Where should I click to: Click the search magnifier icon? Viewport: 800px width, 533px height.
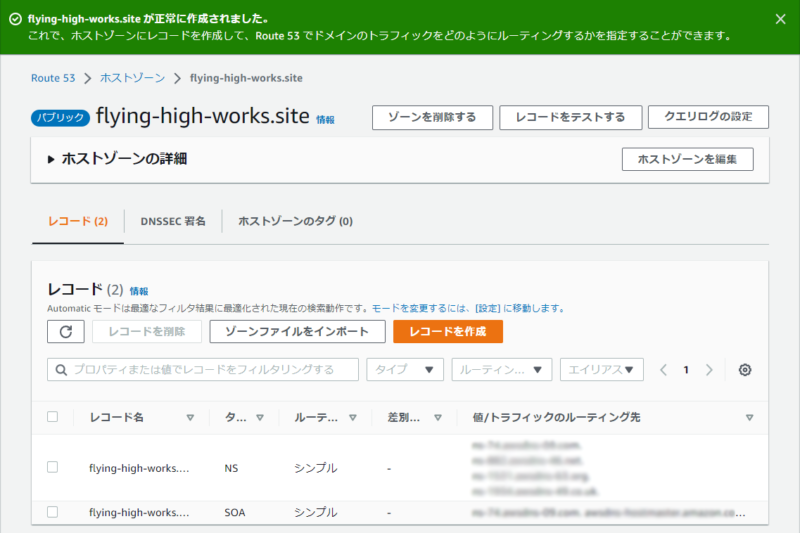[61, 370]
